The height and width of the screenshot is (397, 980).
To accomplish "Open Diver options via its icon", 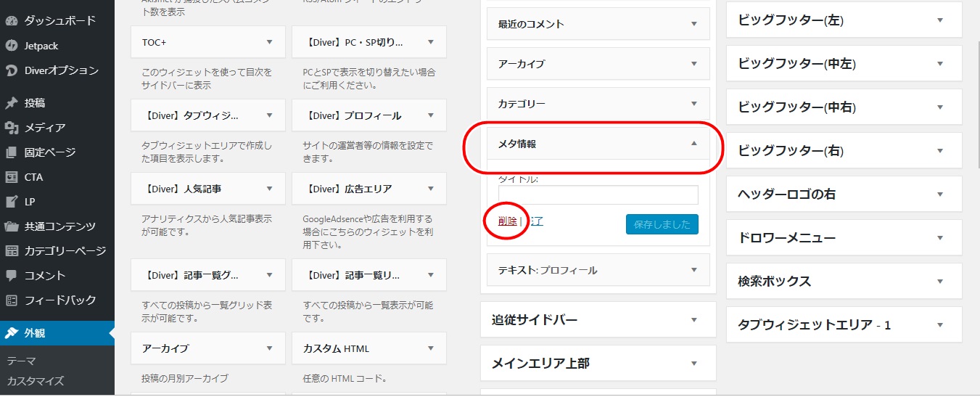I will click(x=12, y=70).
